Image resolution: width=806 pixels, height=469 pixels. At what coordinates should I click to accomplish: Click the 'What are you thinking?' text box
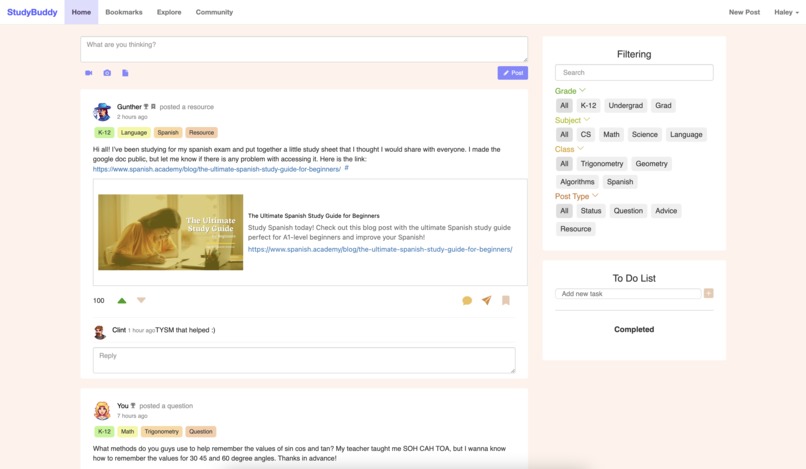tap(304, 49)
